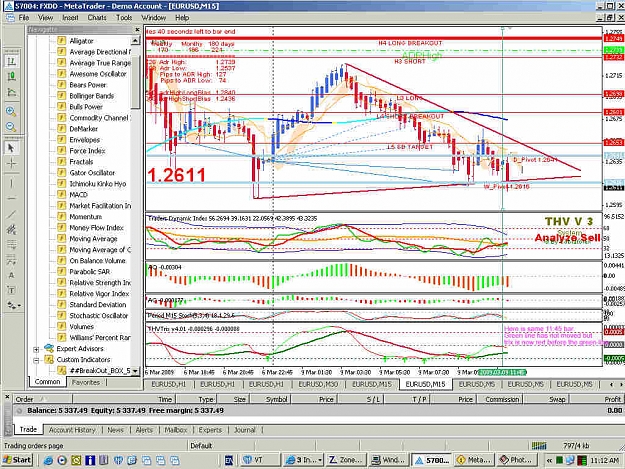Sort by the Commission column header
Viewport: 625px width, 469px height.
click(x=499, y=399)
